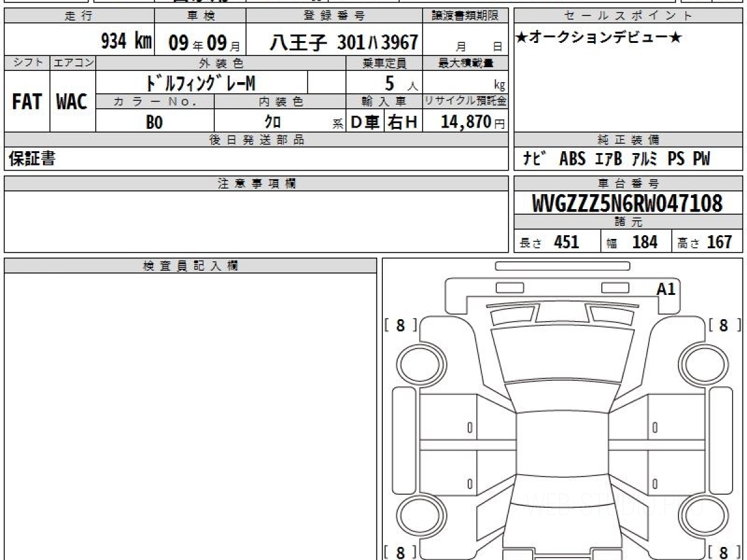Select the 純正装備 header
This screenshot has width=747, height=560.
pos(628,140)
